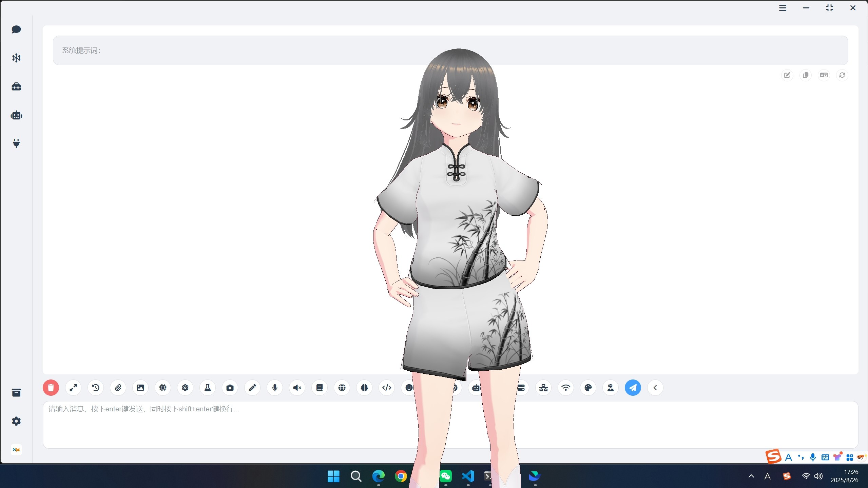868x488 pixels.
Task: Start voice input with the microphone icon
Action: [x=274, y=388]
